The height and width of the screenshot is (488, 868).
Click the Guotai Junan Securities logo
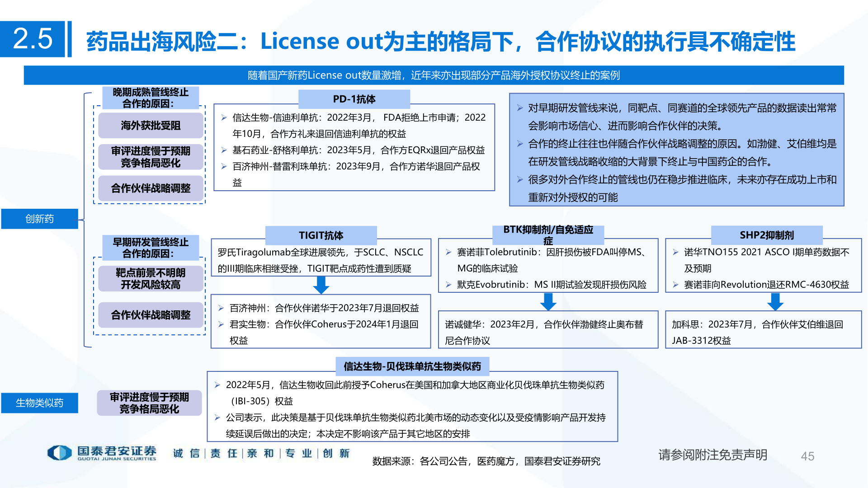pyautogui.click(x=102, y=453)
